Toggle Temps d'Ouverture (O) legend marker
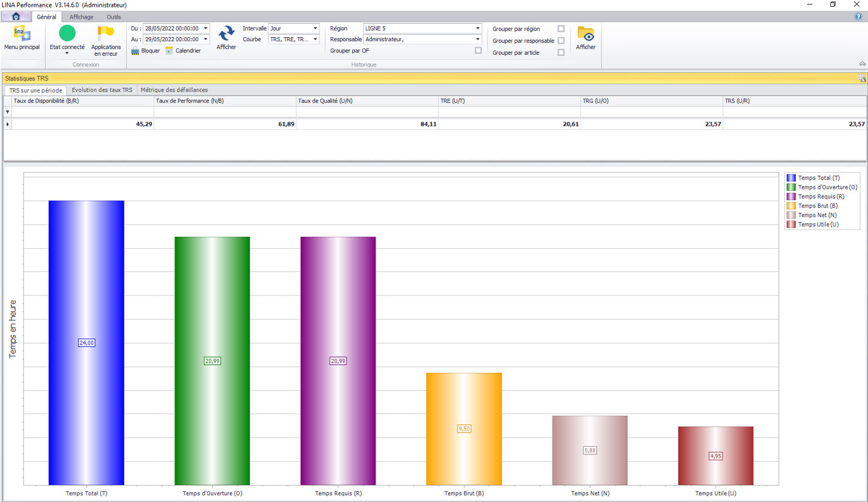This screenshot has height=502, width=868. [791, 187]
